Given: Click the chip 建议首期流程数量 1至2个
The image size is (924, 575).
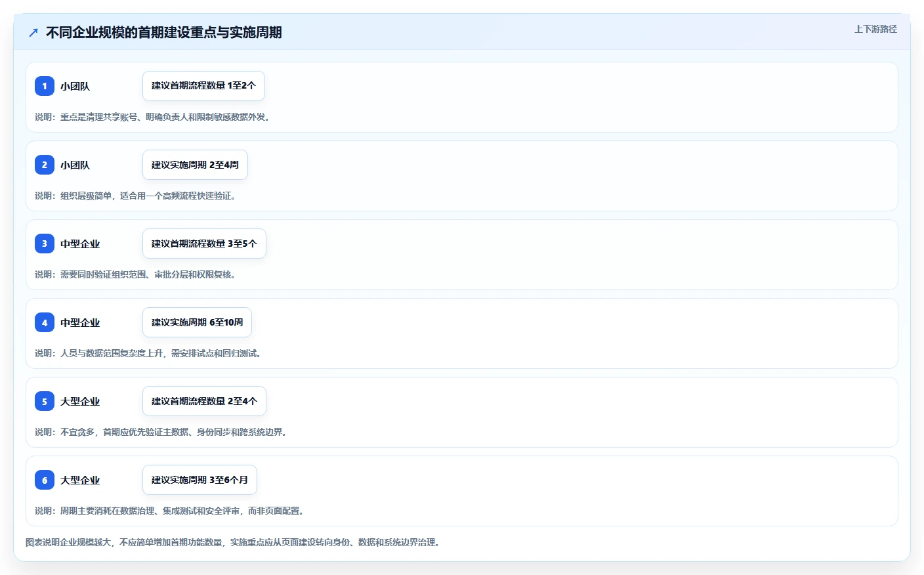Looking at the screenshot, I should pos(203,86).
